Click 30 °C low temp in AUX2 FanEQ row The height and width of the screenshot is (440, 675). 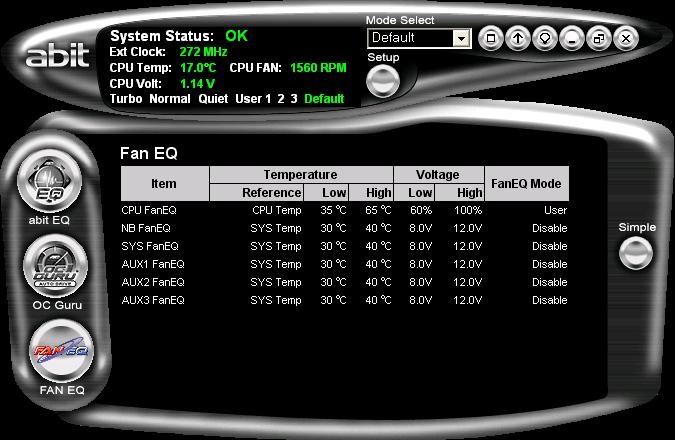[333, 282]
